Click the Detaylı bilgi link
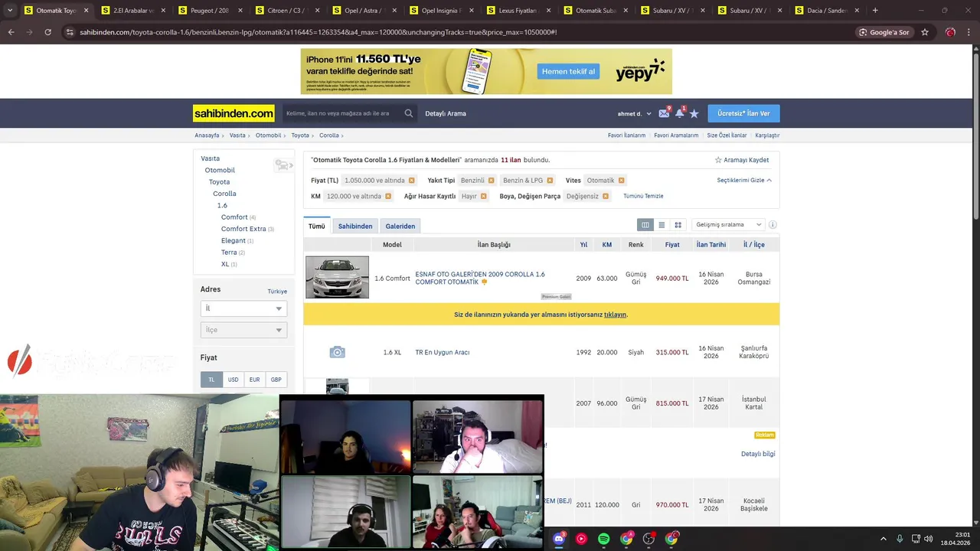 pos(758,454)
